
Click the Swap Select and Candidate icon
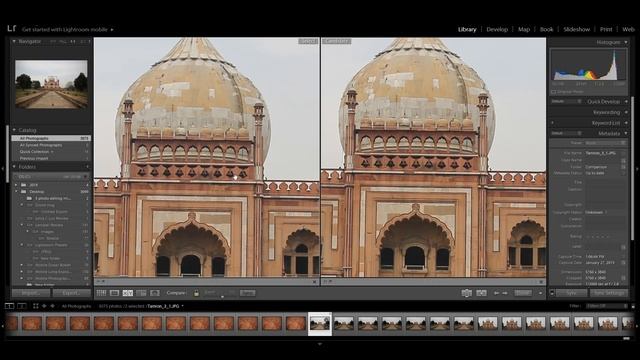point(467,293)
